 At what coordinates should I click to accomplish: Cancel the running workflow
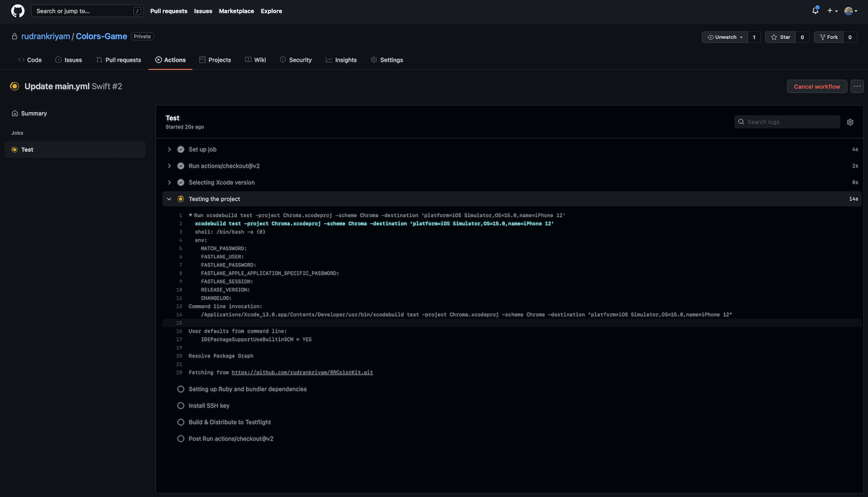pos(817,86)
